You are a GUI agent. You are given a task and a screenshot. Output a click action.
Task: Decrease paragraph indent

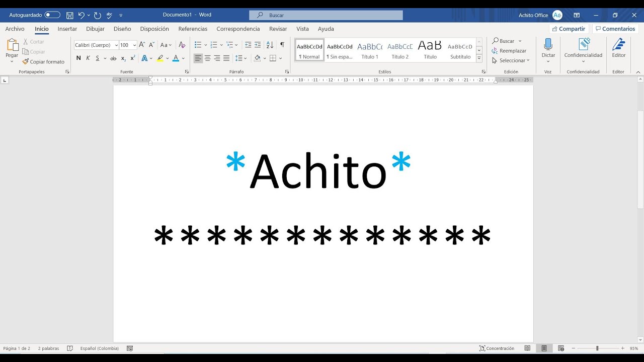(248, 45)
